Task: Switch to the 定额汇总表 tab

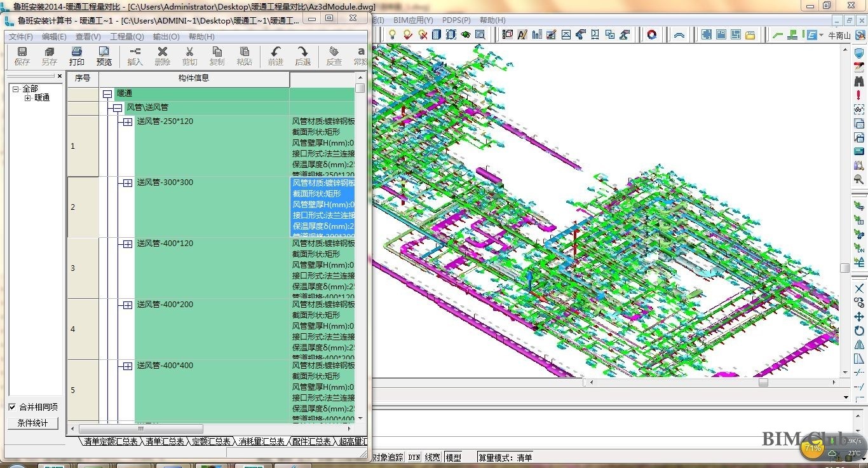Action: pyautogui.click(x=211, y=441)
